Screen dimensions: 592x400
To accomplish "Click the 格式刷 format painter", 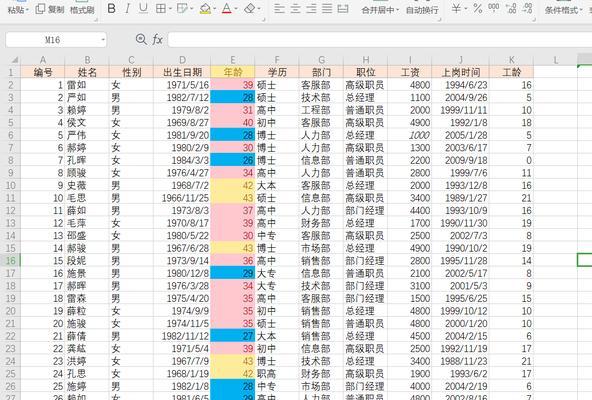I will click(82, 9).
